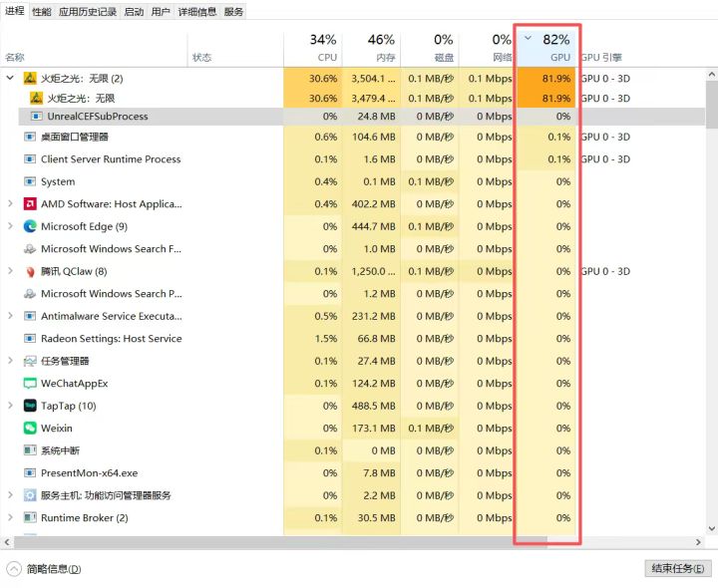Click the Microsoft Edge icon
The image size is (718, 588).
click(30, 226)
